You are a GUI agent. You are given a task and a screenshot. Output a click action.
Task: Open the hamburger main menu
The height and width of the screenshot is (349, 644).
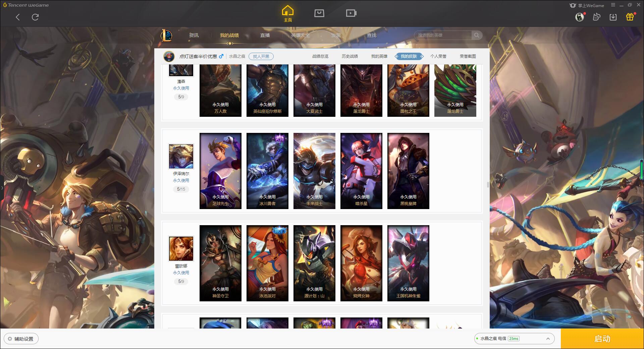[x=613, y=5]
